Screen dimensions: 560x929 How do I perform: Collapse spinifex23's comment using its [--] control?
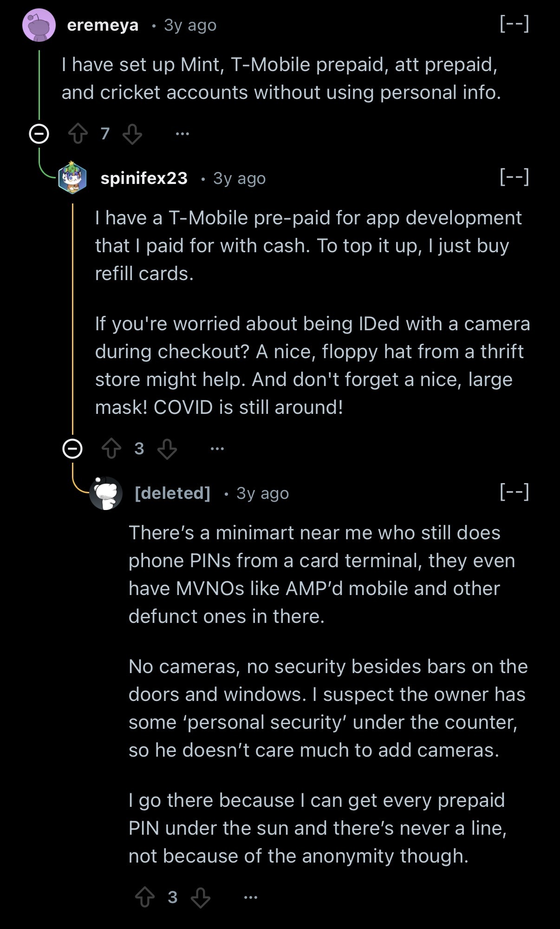pyautogui.click(x=514, y=177)
